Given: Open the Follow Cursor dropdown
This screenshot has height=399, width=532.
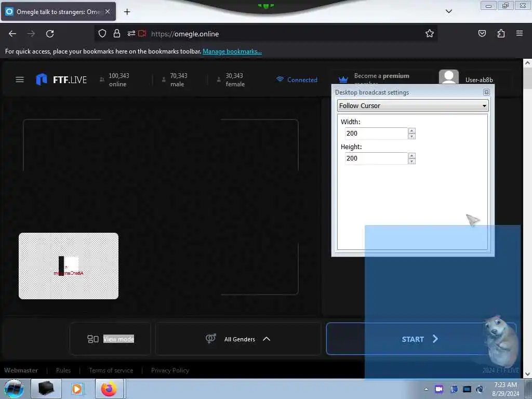Looking at the screenshot, I should coord(413,105).
